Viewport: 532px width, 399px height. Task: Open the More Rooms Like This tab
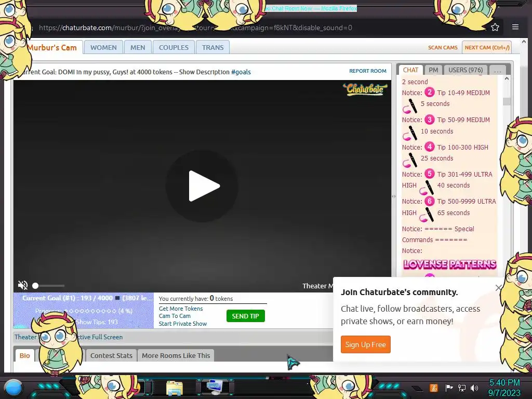[176, 355]
